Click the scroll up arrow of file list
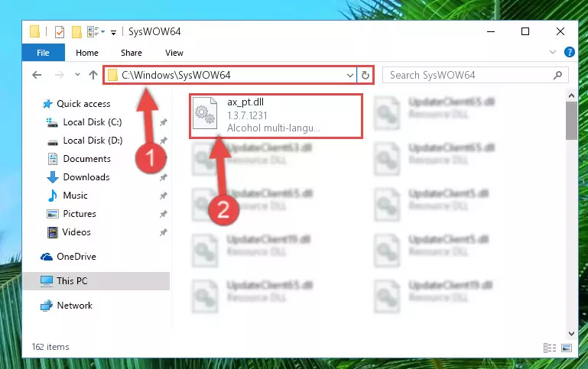The image size is (588, 369). [571, 96]
